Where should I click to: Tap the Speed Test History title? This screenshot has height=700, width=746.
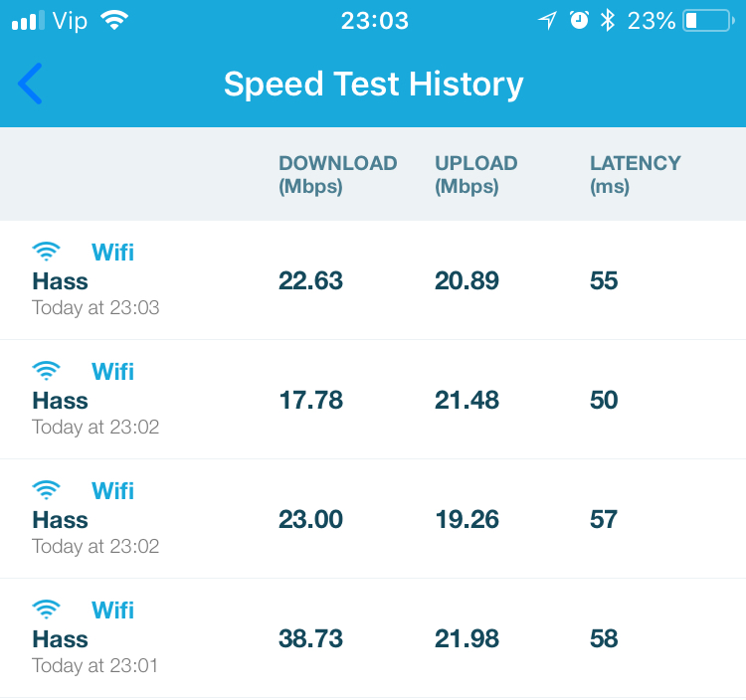coord(373,85)
